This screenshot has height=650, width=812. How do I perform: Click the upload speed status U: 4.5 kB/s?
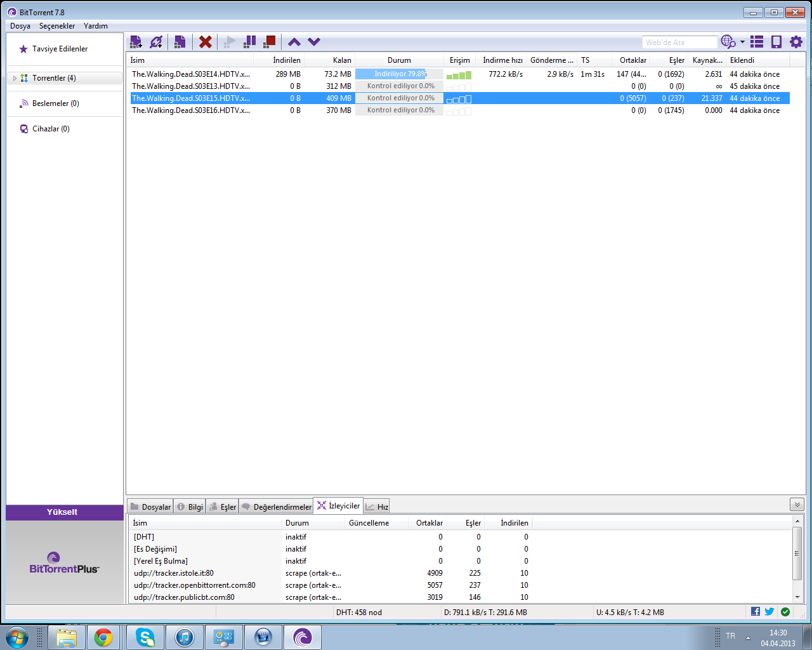point(630,613)
